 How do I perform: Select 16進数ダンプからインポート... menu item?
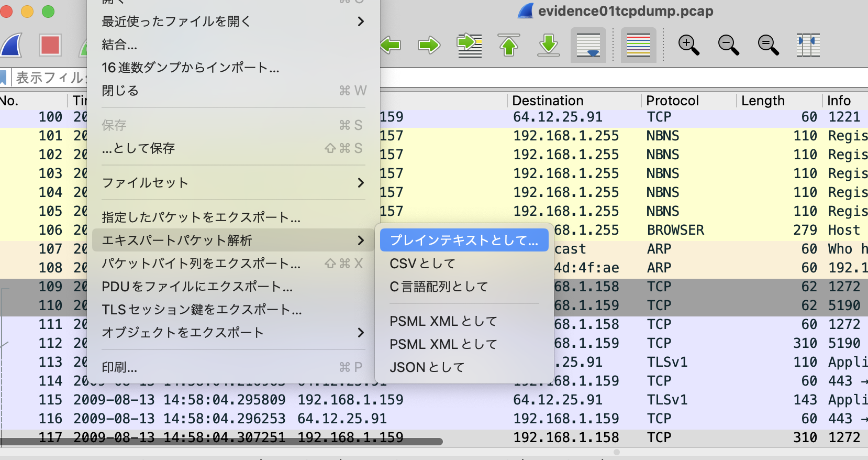(233, 68)
